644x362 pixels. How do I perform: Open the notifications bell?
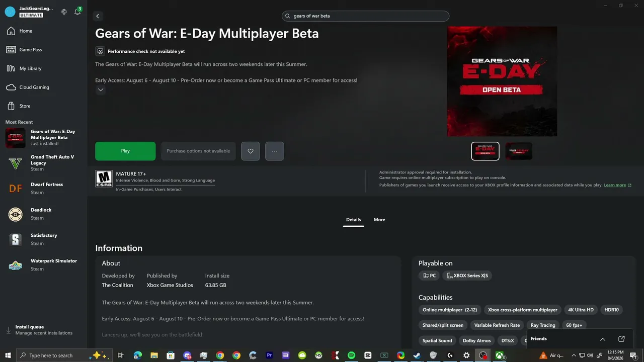[x=77, y=12]
